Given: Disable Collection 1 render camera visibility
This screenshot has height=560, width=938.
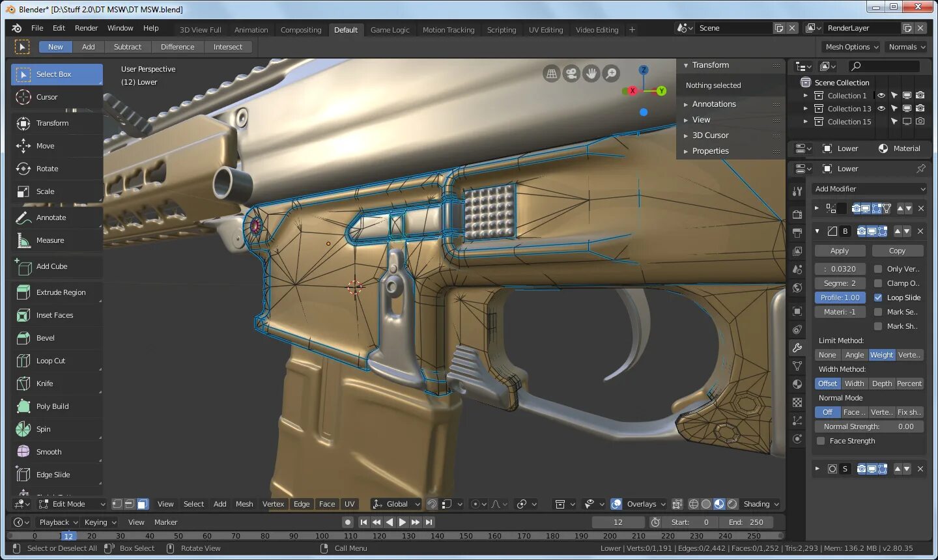Looking at the screenshot, I should [x=920, y=95].
